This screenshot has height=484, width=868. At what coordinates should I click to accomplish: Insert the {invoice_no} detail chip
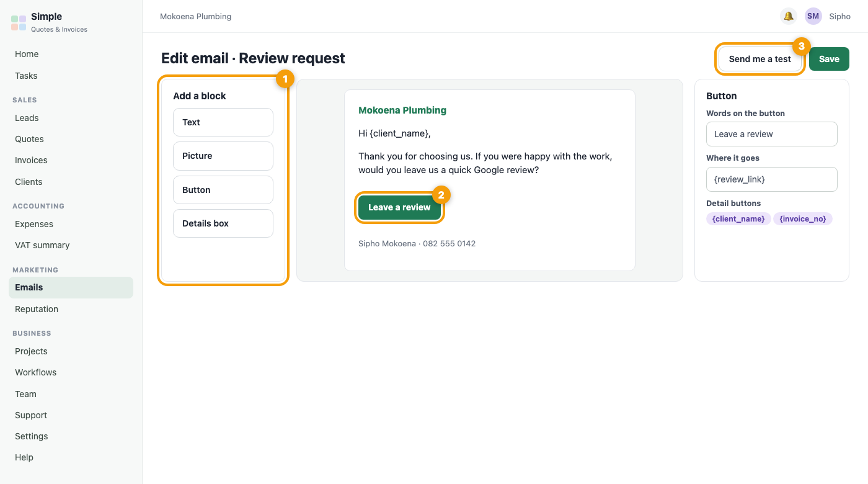(803, 219)
